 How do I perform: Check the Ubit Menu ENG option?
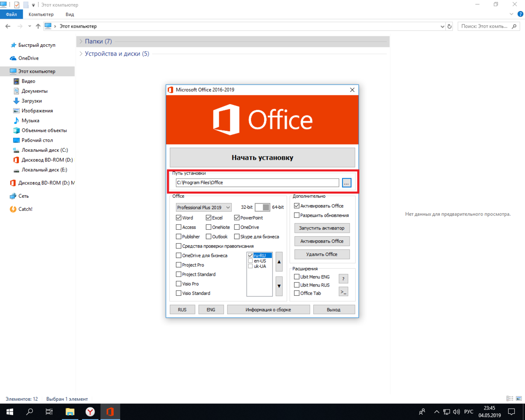click(297, 277)
